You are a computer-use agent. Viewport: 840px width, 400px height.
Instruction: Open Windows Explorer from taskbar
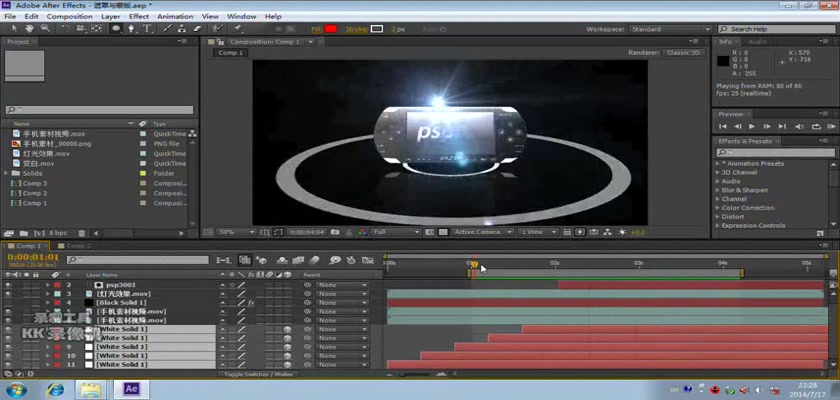89,389
